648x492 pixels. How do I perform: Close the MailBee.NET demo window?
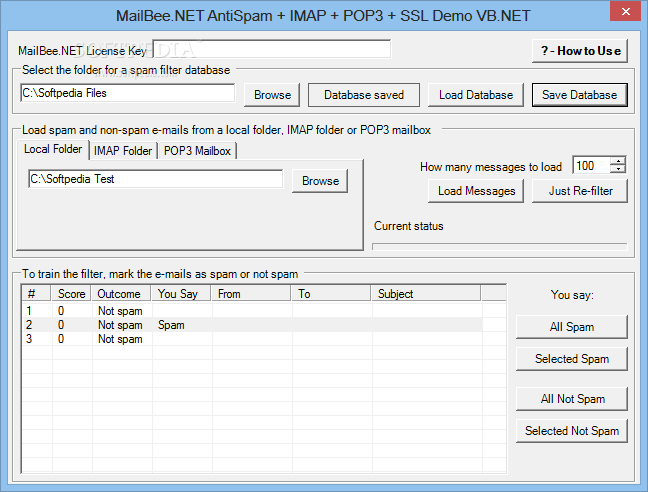625,11
